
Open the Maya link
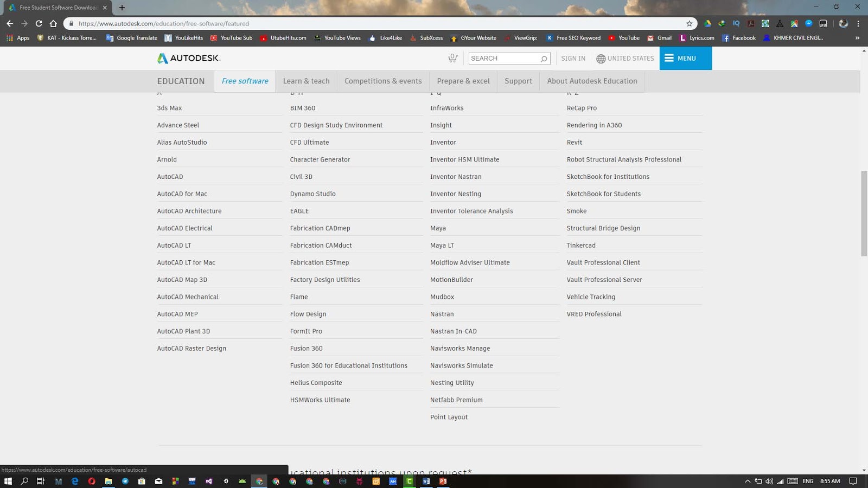click(x=438, y=228)
